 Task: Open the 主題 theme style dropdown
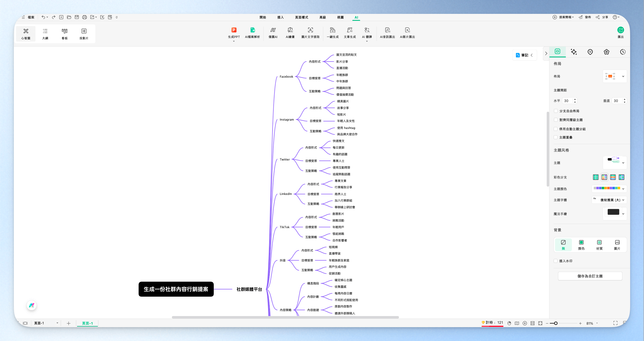(615, 163)
